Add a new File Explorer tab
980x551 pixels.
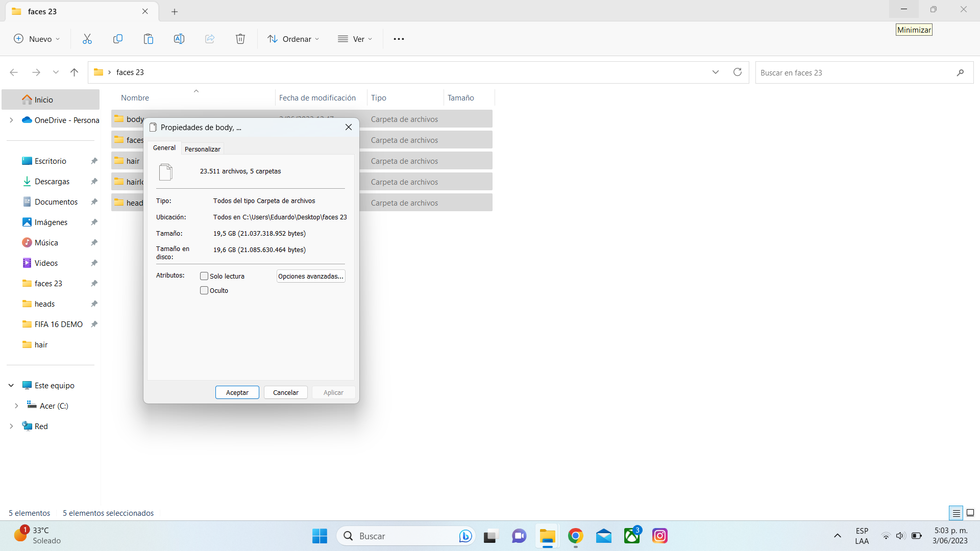coord(175,11)
